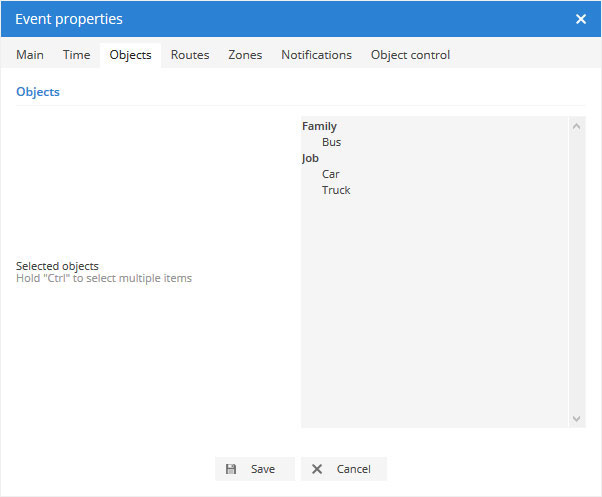Screen dimensions: 602x497
Task: Pick Truck in the objects list
Action: [336, 190]
